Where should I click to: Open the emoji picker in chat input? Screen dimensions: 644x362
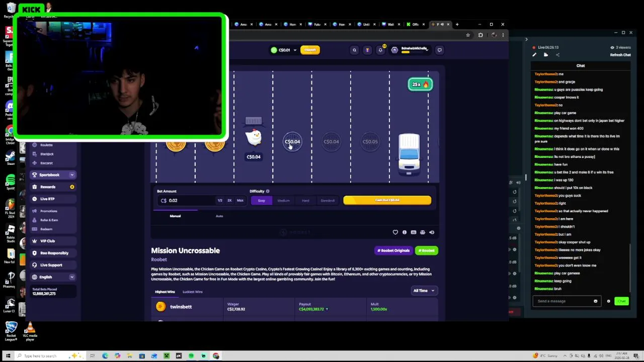coord(595,301)
